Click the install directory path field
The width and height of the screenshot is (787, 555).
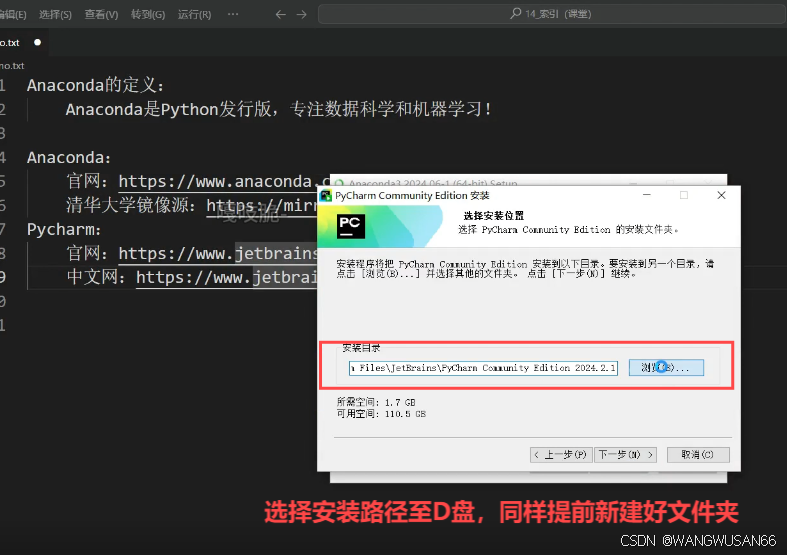point(483,368)
